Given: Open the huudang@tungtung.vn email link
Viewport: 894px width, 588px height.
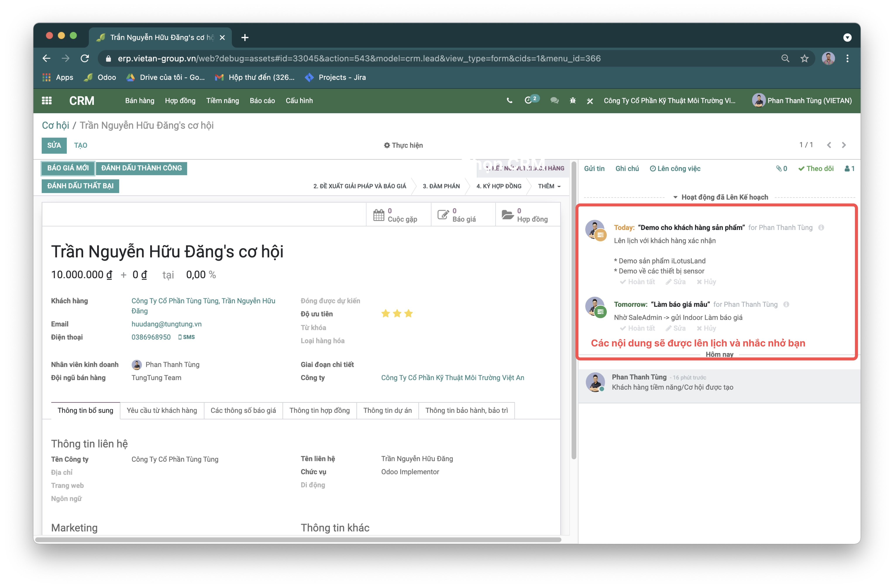Looking at the screenshot, I should 166,324.
